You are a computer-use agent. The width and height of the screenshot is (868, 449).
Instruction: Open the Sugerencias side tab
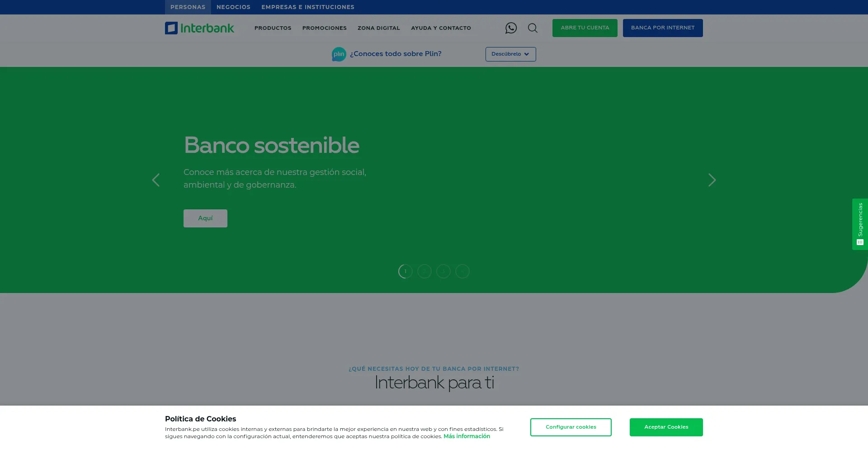(x=860, y=224)
